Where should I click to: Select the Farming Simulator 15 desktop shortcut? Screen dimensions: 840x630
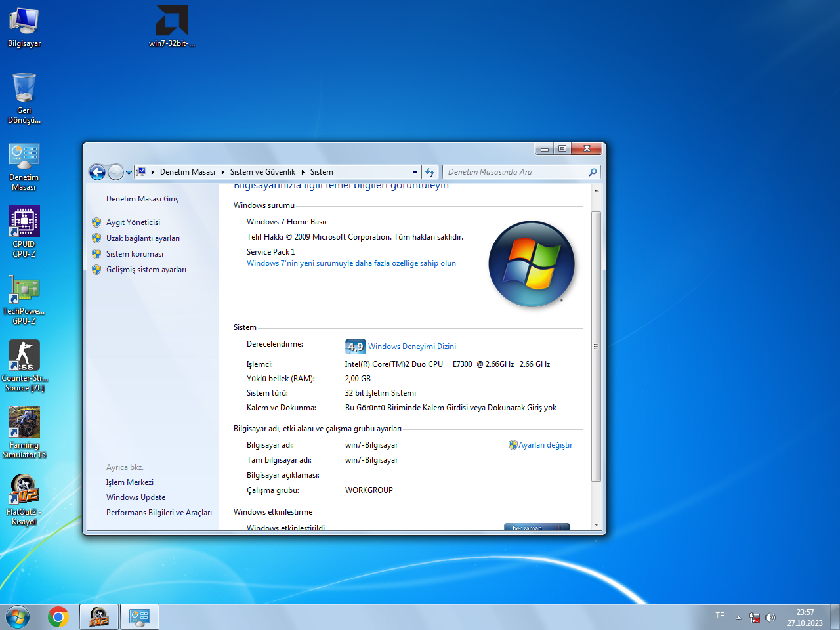24,433
